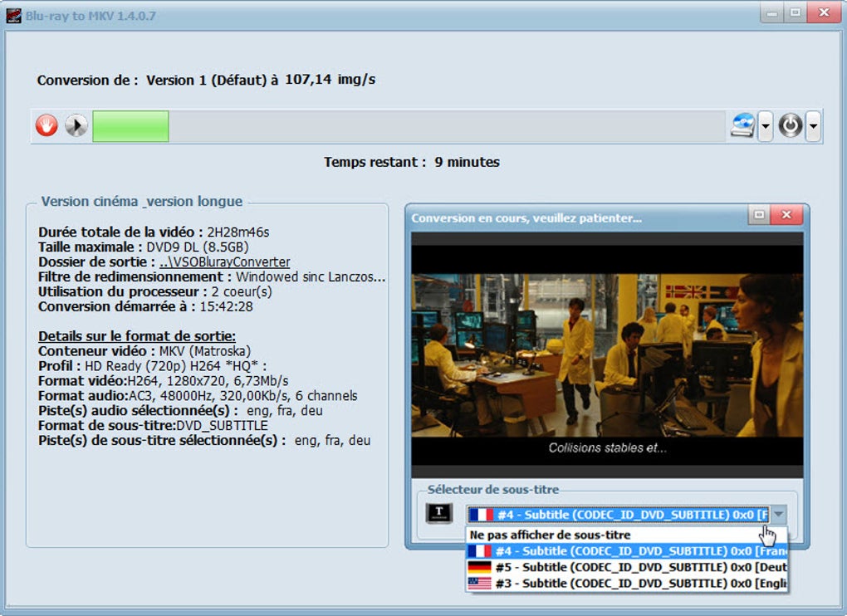The height and width of the screenshot is (616, 847).
Task: Stop conversion with the red hand icon
Action: 47,126
